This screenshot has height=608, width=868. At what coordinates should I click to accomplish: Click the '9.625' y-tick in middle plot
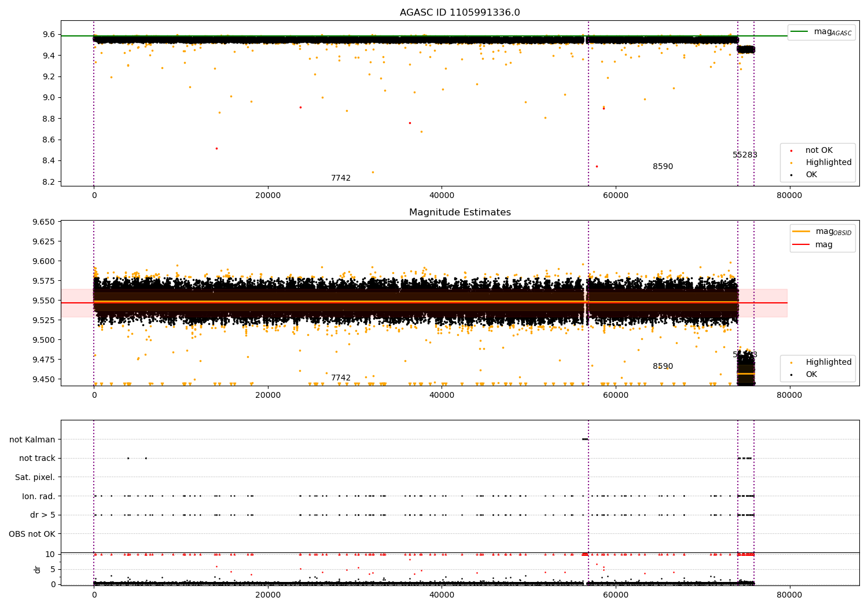(44, 241)
